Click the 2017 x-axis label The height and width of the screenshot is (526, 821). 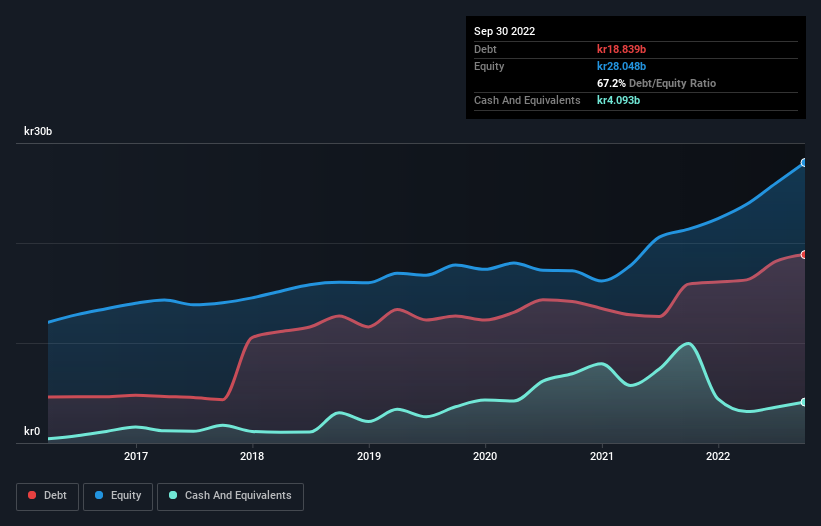136,456
